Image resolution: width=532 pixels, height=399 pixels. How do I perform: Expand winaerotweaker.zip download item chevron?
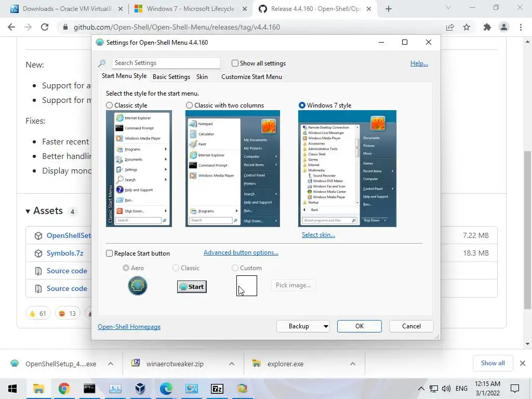click(232, 364)
